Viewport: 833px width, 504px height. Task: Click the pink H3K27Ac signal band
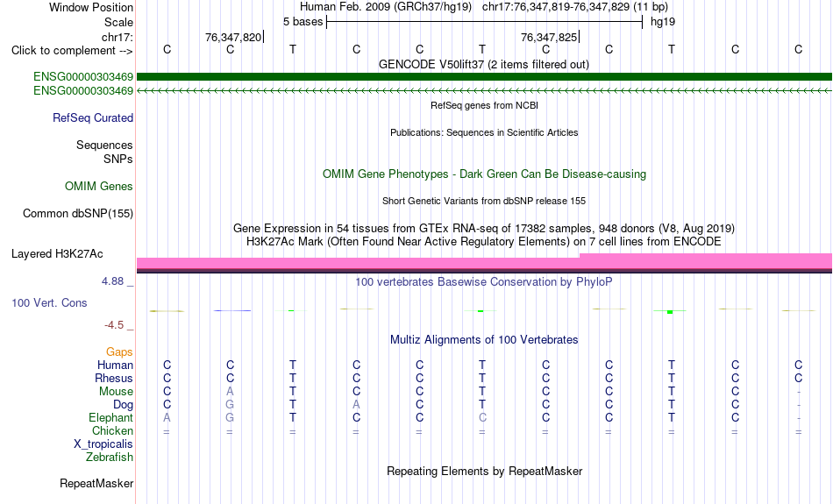(x=484, y=262)
